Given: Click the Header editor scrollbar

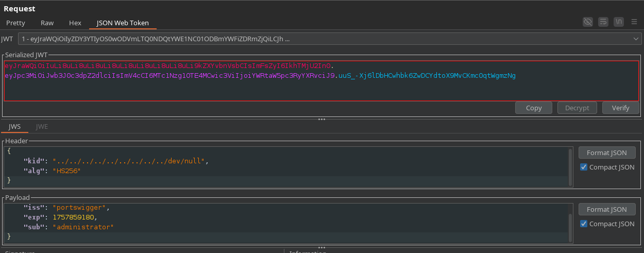Looking at the screenshot, I should click(x=570, y=167).
